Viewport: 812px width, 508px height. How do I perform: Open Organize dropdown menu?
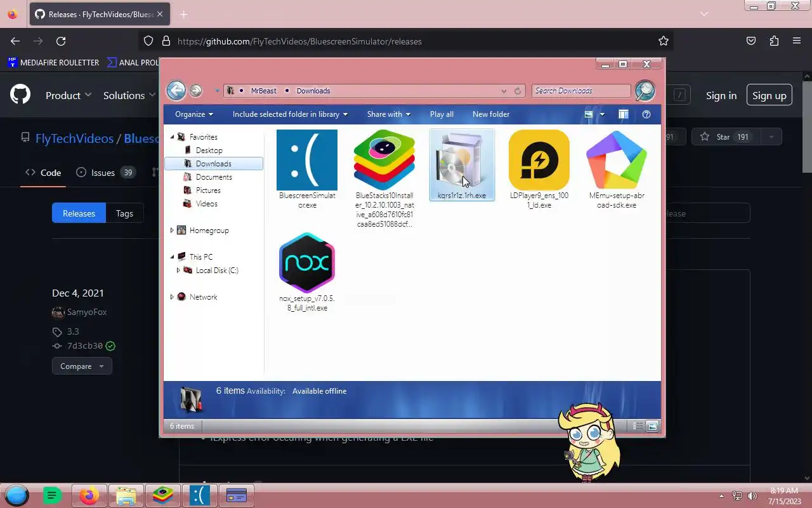point(194,114)
